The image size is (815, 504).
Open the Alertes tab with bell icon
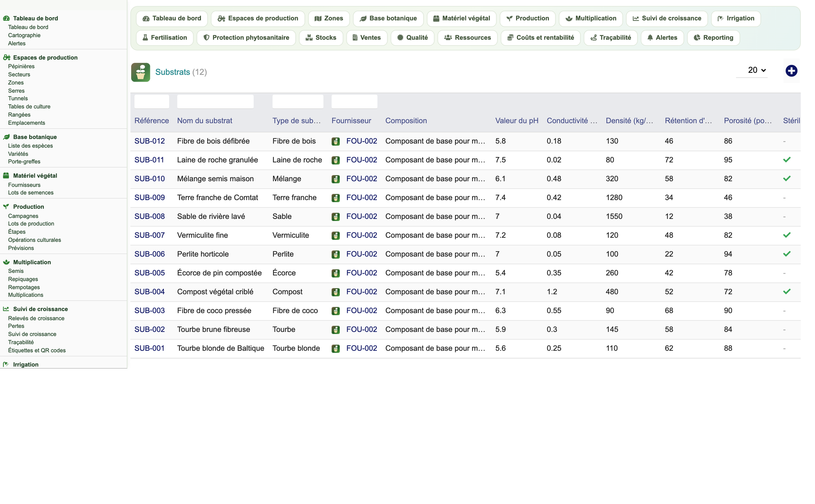[662, 38]
